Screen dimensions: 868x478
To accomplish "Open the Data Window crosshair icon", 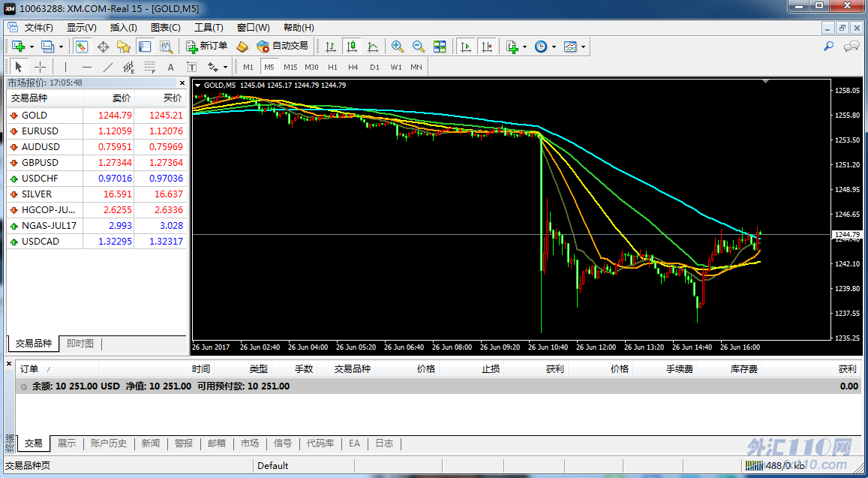I will tap(103, 47).
